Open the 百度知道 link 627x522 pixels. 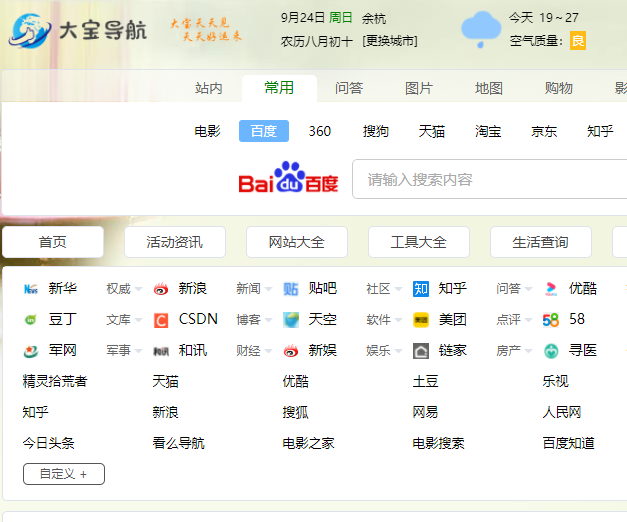(568, 443)
